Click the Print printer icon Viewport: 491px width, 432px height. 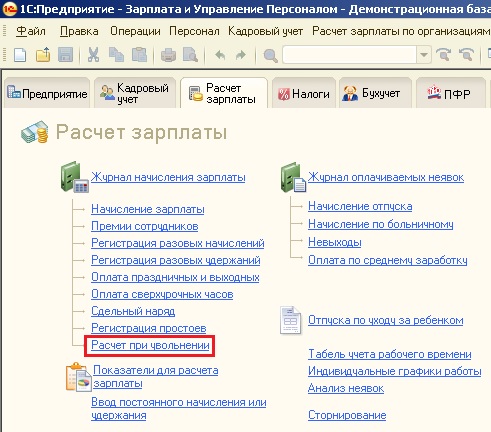tap(168, 55)
